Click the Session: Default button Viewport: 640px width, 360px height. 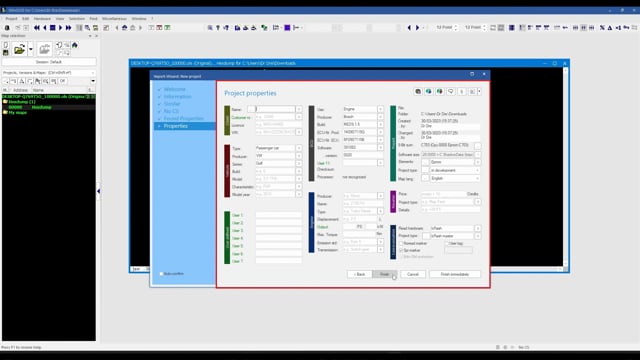click(49, 62)
